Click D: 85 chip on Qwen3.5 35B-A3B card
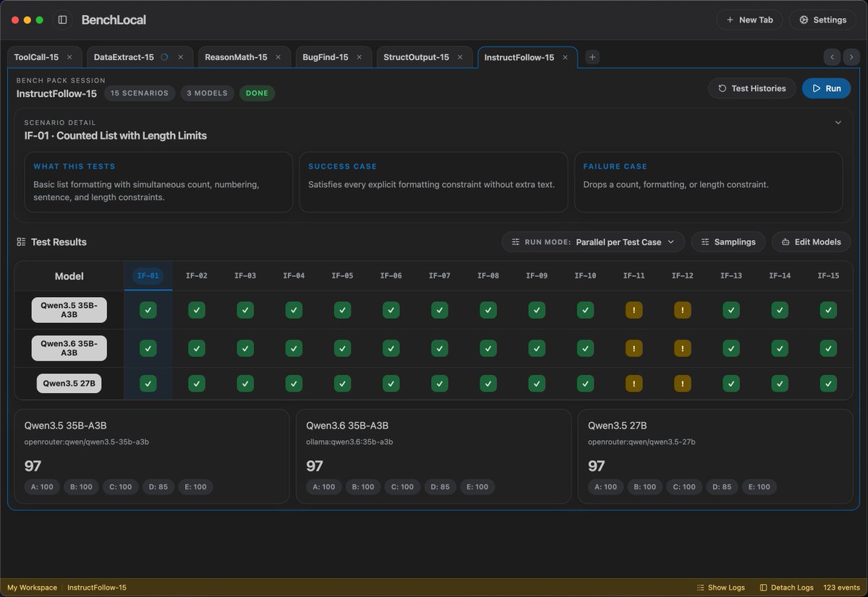The width and height of the screenshot is (868, 597). [158, 487]
